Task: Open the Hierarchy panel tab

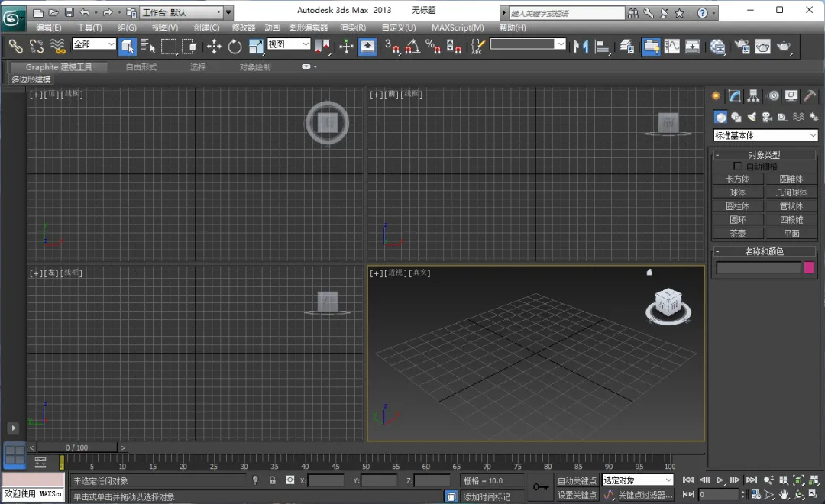Action: pyautogui.click(x=753, y=96)
